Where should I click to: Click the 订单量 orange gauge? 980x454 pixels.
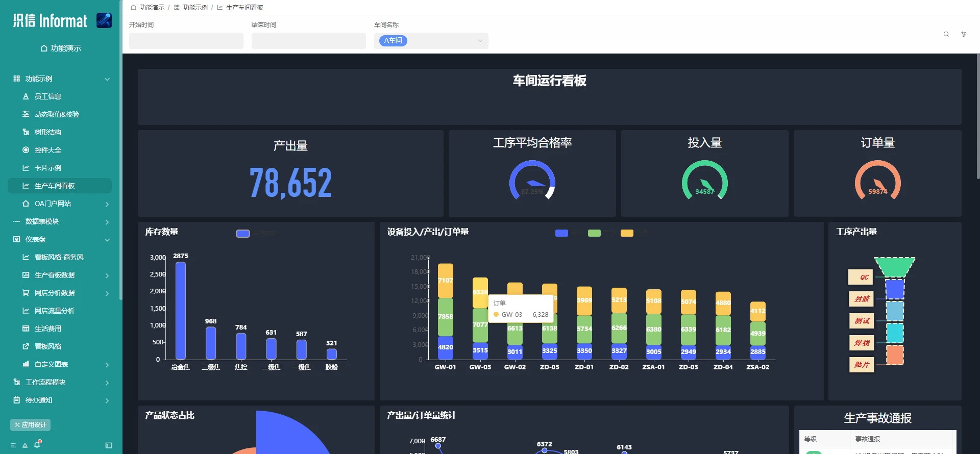pos(878,181)
